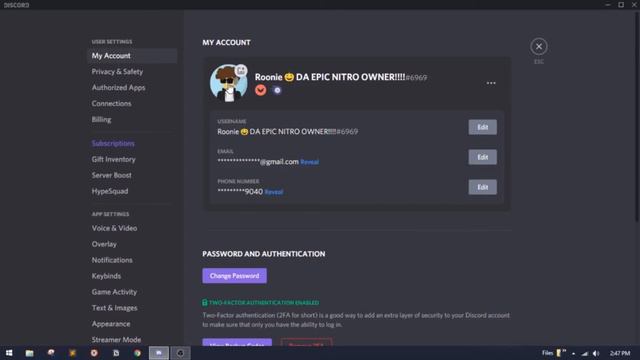The height and width of the screenshot is (360, 640).
Task: Reveal the hidden phone number
Action: coord(274,192)
